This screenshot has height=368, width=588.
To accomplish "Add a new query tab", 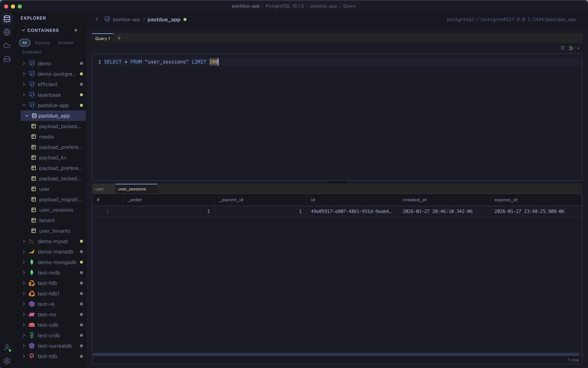I will (x=119, y=38).
